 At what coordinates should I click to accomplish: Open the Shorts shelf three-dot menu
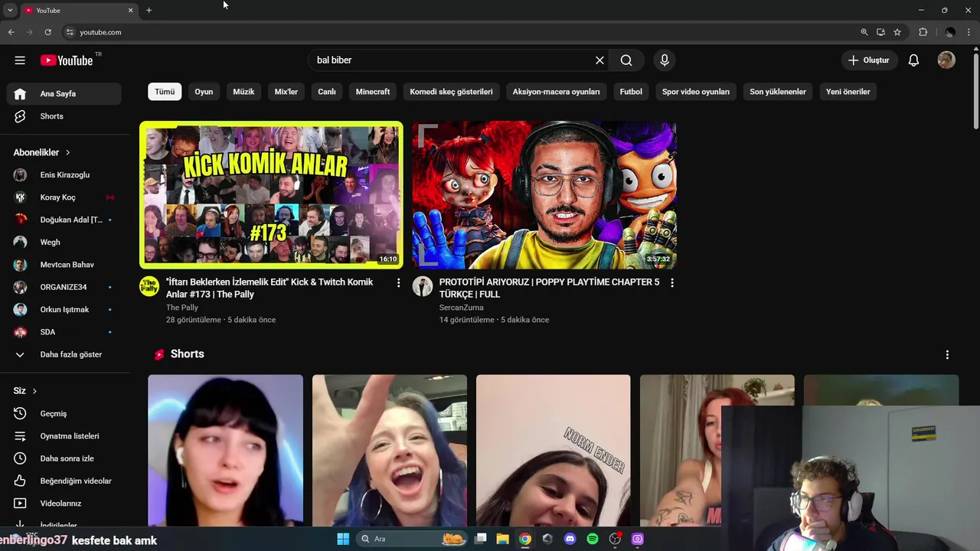947,355
